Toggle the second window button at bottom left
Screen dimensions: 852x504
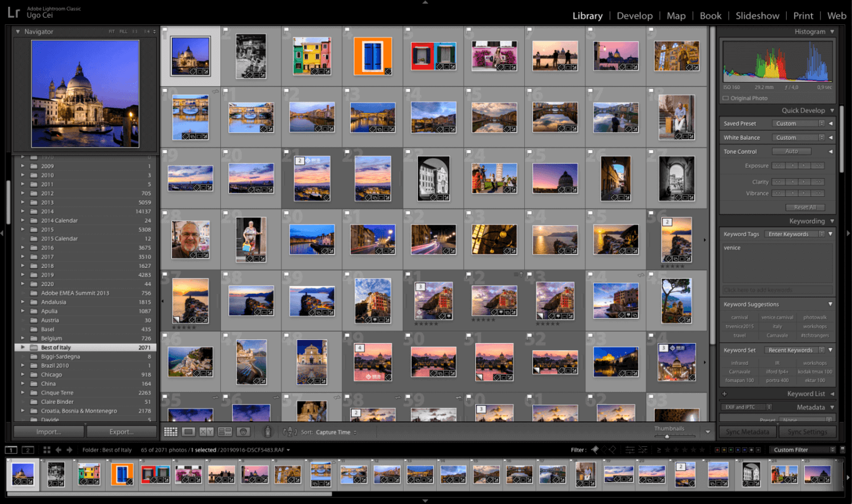[x=28, y=450]
